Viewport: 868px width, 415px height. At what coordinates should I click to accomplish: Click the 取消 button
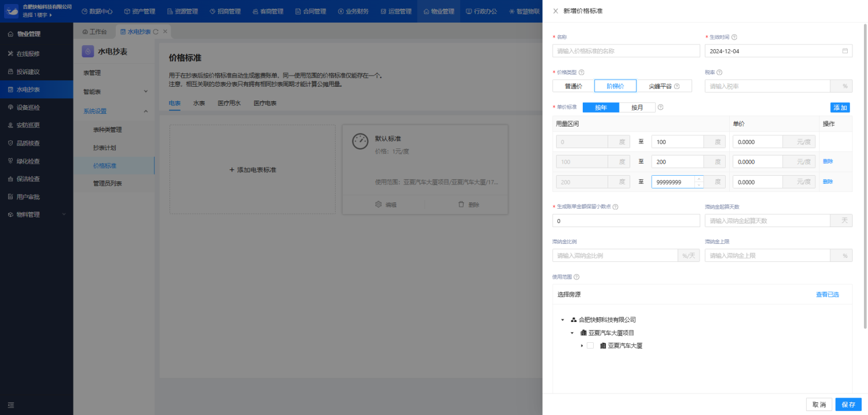click(x=819, y=405)
